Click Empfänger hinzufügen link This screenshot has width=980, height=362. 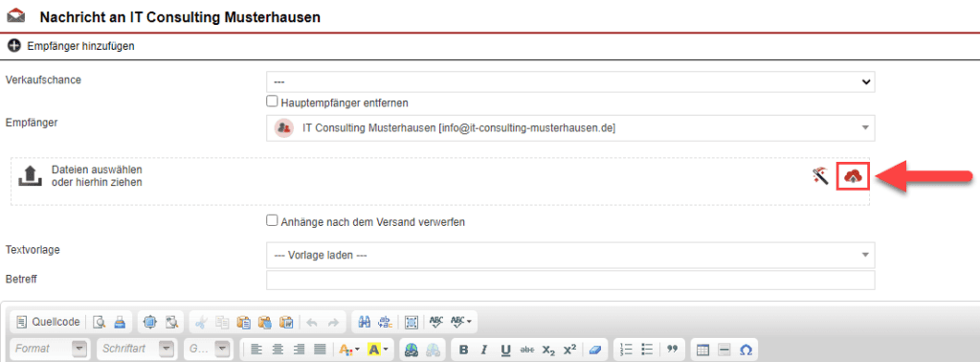[81, 46]
